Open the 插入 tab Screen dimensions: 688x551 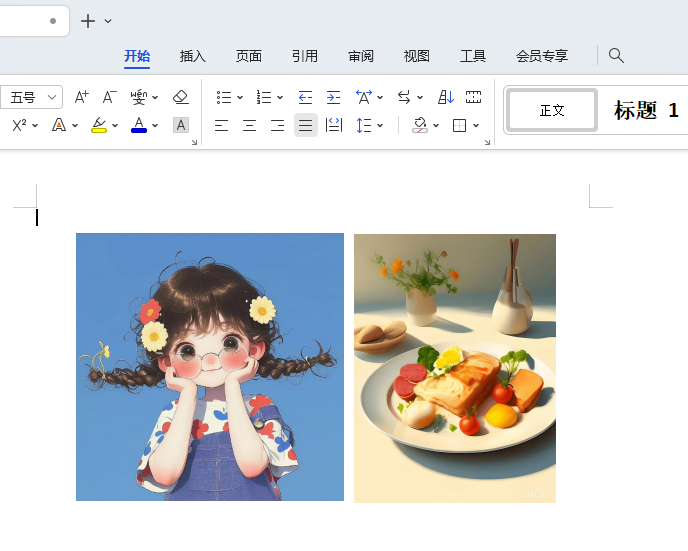[193, 56]
